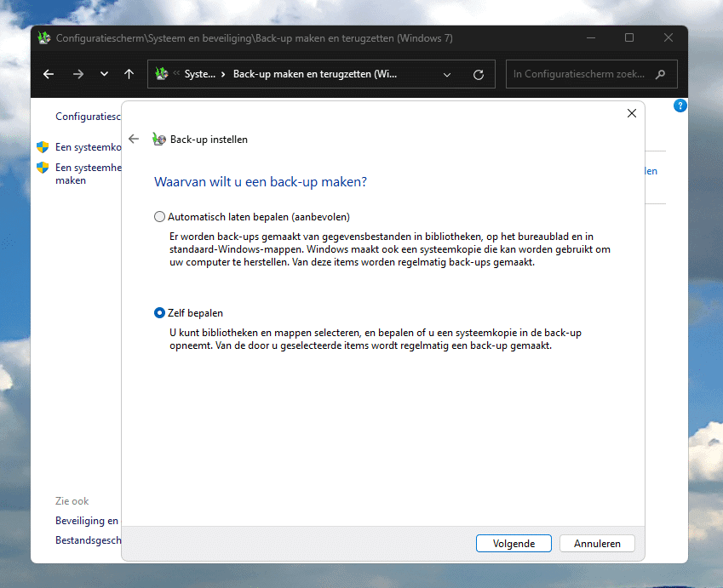723x588 pixels.
Task: Navigate back in the Configuratiescherm window
Action: pyautogui.click(x=49, y=75)
